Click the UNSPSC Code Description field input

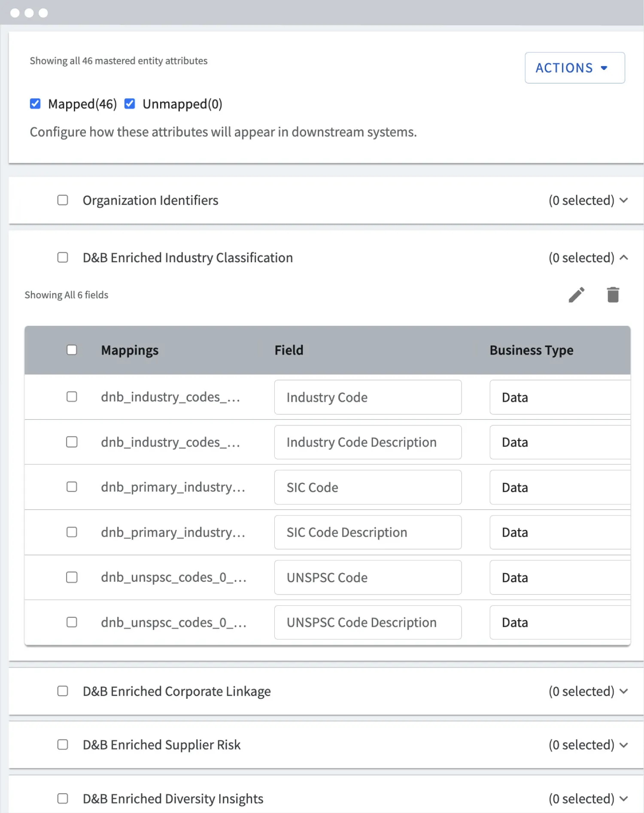[368, 622]
